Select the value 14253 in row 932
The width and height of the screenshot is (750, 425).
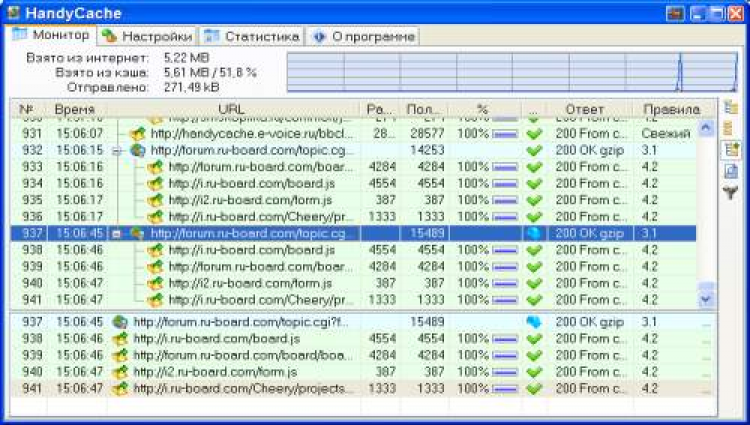[x=427, y=150]
